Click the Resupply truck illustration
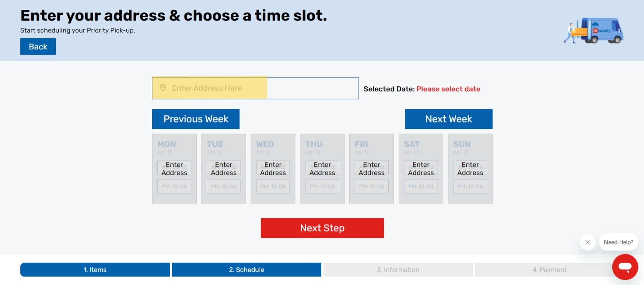 (594, 30)
